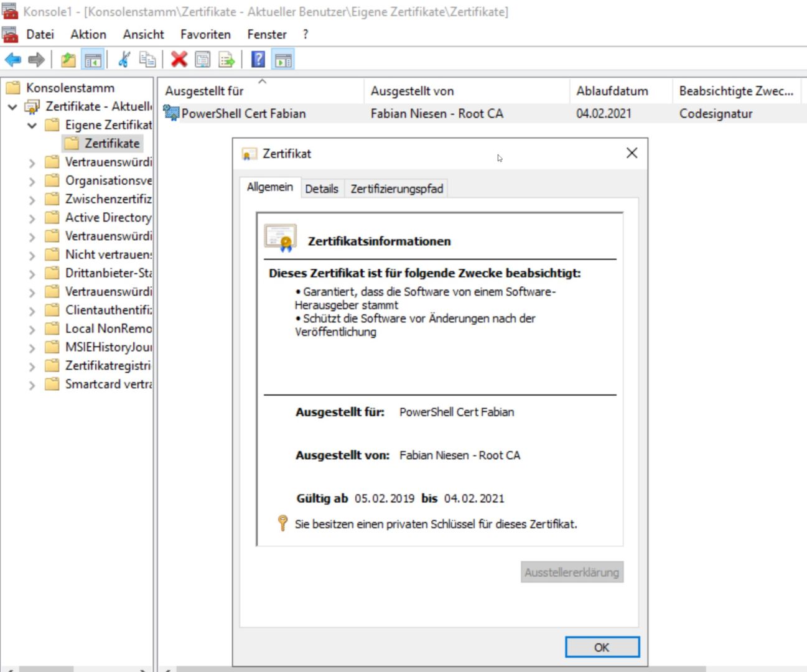Select the Smartcard vertrauenswürdige folder
807x672 pixels.
click(108, 384)
